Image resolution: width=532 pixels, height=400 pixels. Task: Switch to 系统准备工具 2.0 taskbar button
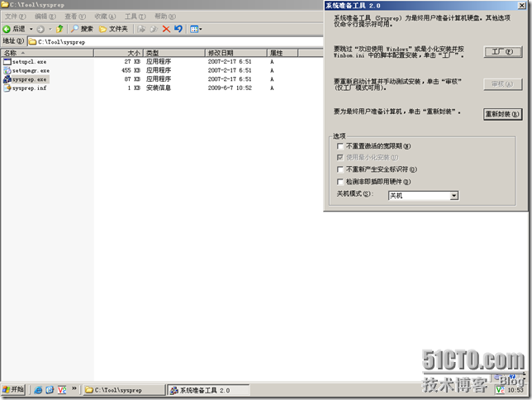click(x=209, y=390)
